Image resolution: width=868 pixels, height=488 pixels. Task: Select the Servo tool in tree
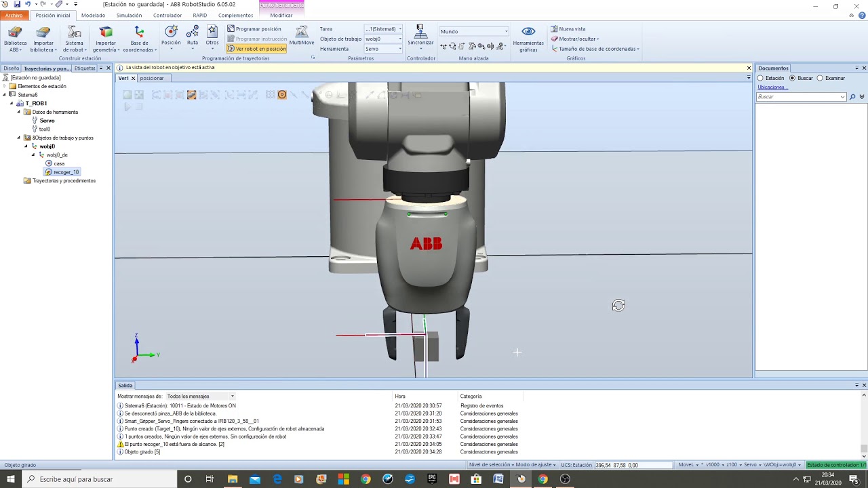pyautogui.click(x=43, y=121)
